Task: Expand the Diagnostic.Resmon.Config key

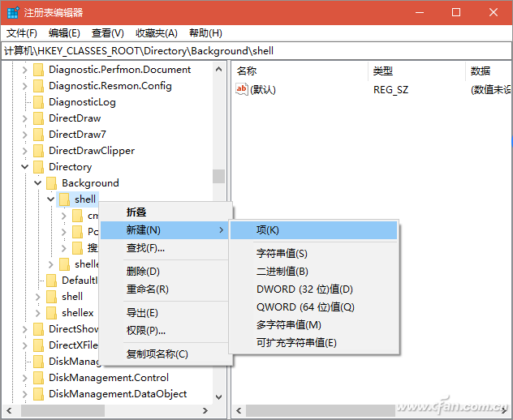Action: (x=25, y=86)
